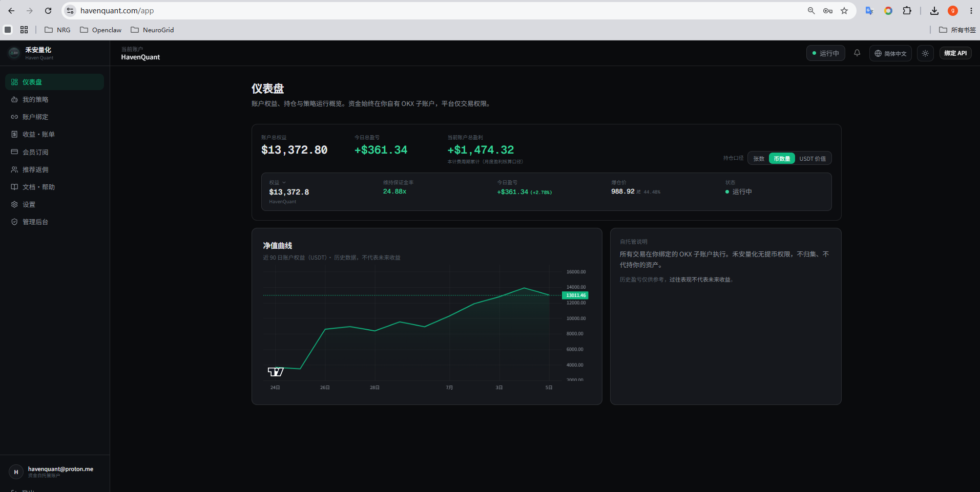Click the maintenance margin ratio 24.88x
Screen dimensions: 980x492
[394, 191]
